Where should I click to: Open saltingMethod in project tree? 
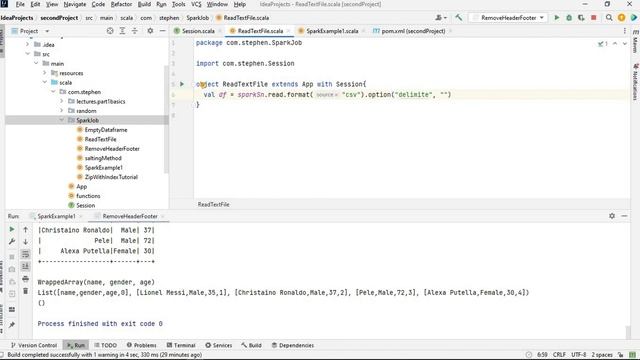[103, 158]
